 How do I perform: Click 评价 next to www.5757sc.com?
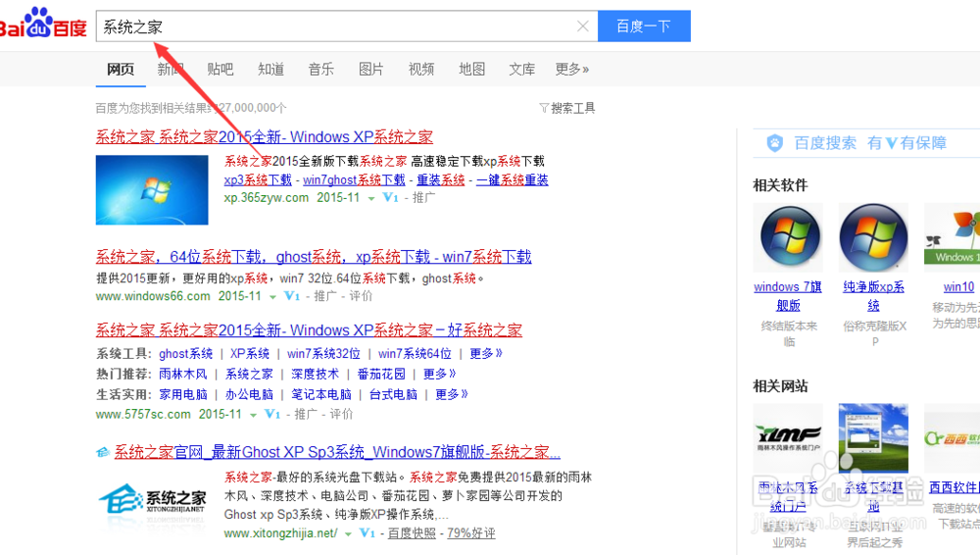click(341, 414)
